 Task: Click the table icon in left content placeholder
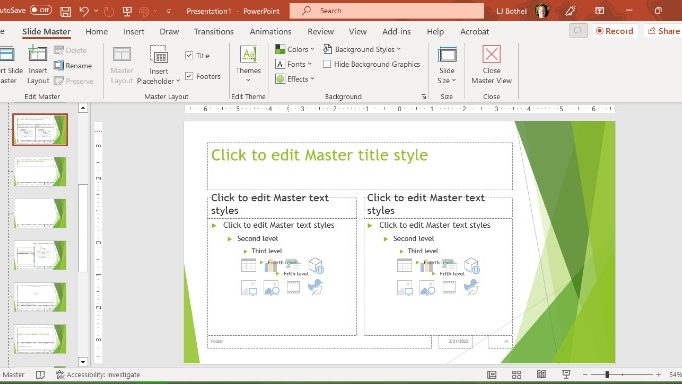[248, 265]
